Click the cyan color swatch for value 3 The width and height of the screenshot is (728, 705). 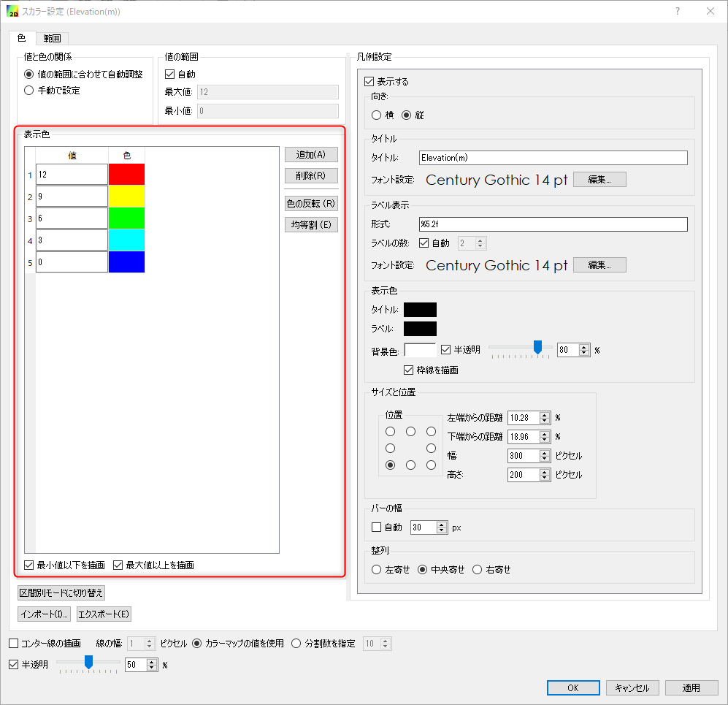point(127,240)
